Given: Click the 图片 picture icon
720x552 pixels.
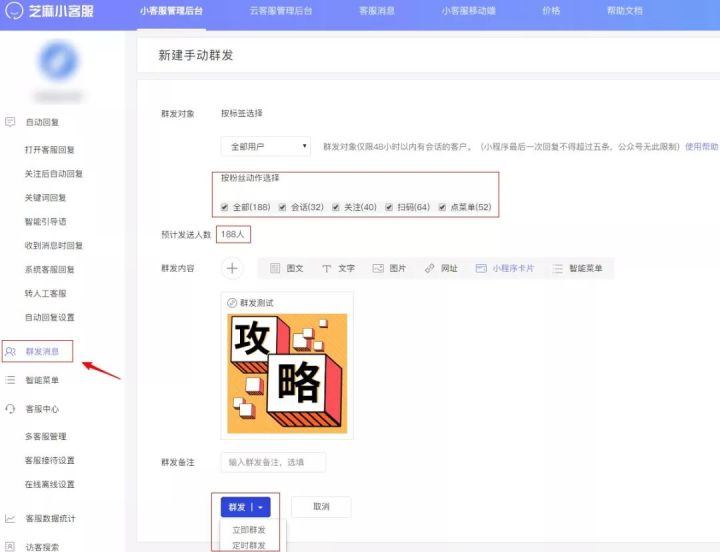Looking at the screenshot, I should 378,268.
